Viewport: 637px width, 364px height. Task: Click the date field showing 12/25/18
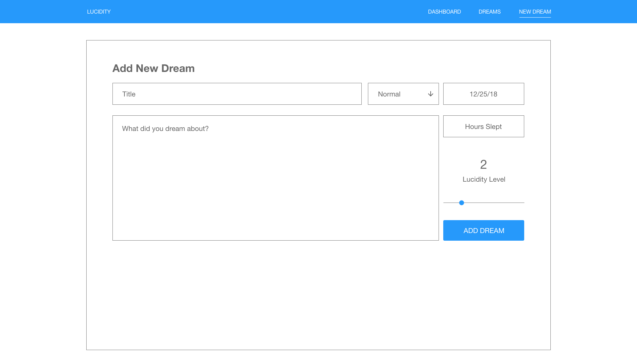pyautogui.click(x=483, y=94)
